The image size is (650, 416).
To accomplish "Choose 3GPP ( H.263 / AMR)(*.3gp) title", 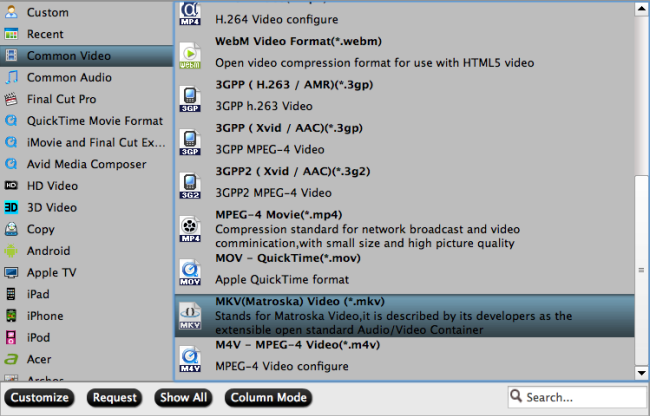I will 294,85.
